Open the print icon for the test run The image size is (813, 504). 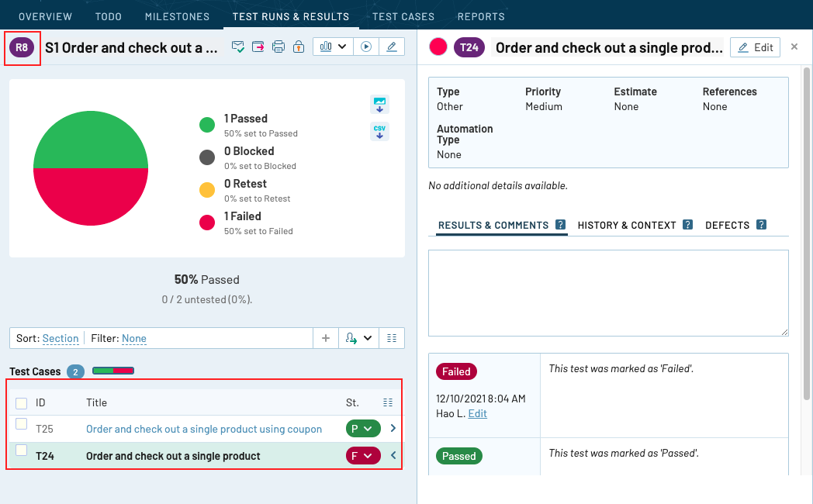pyautogui.click(x=279, y=47)
